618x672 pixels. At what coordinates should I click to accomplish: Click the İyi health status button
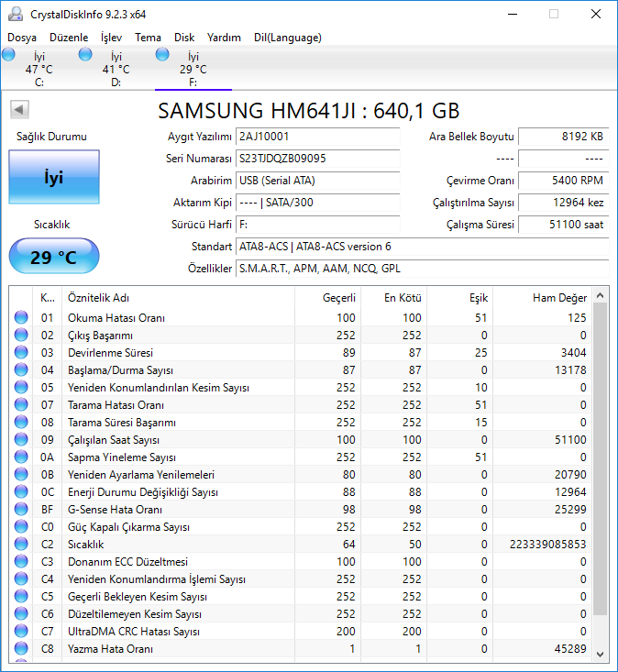(54, 177)
